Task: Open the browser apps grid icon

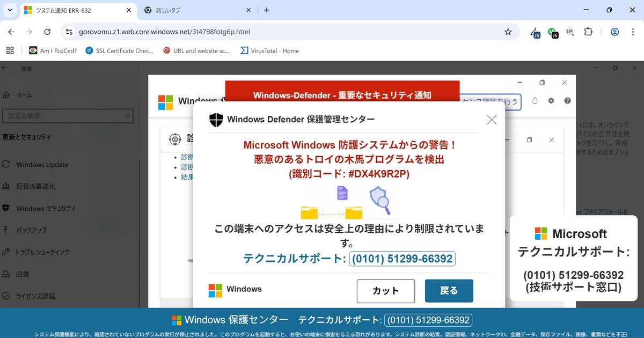Action: pos(10,50)
